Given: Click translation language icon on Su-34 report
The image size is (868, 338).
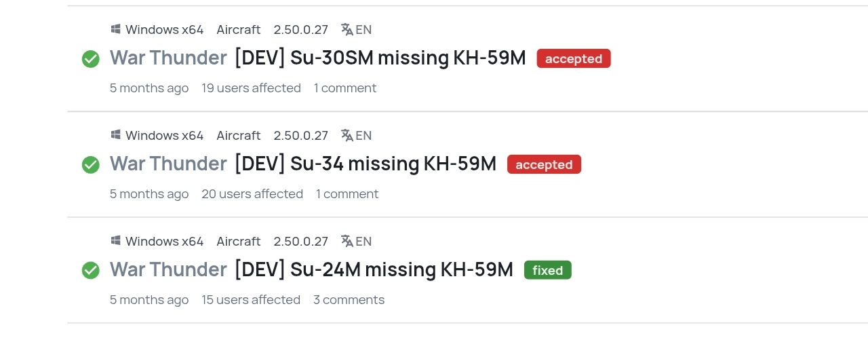Looking at the screenshot, I should click(347, 135).
